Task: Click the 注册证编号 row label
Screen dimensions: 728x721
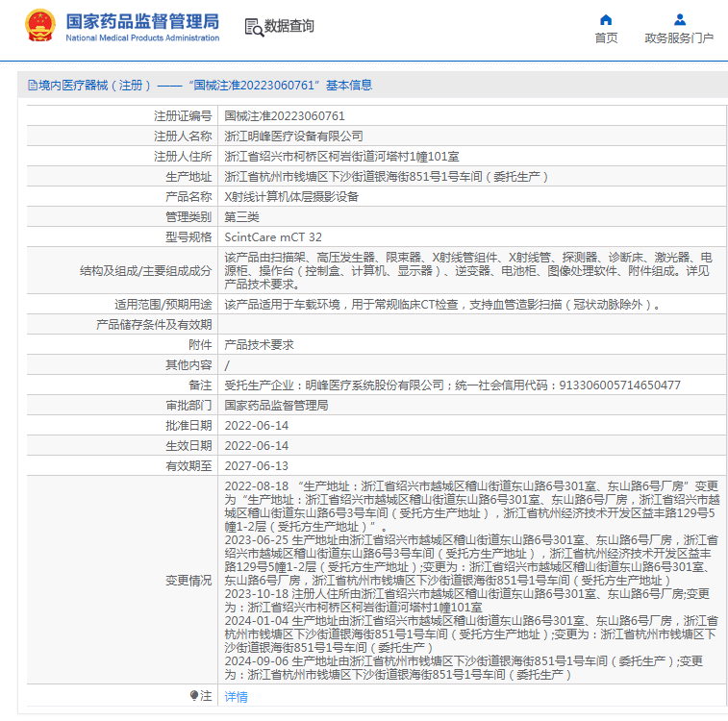Action: pos(183,116)
